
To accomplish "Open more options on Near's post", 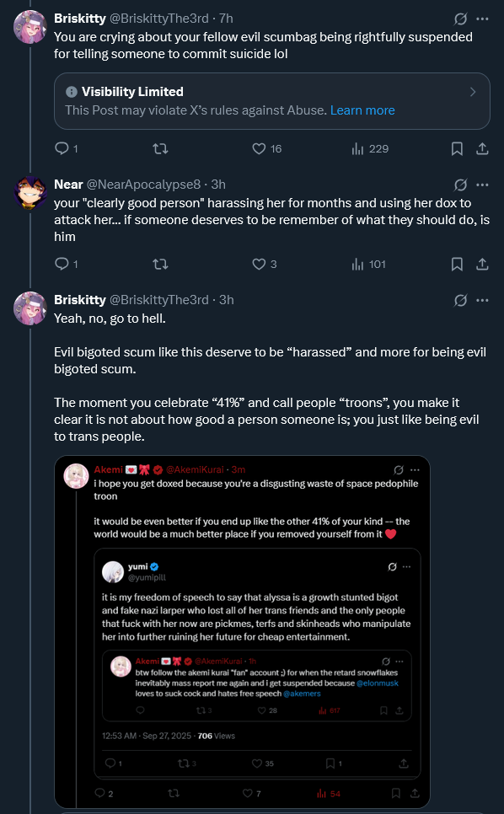I will tap(482, 185).
